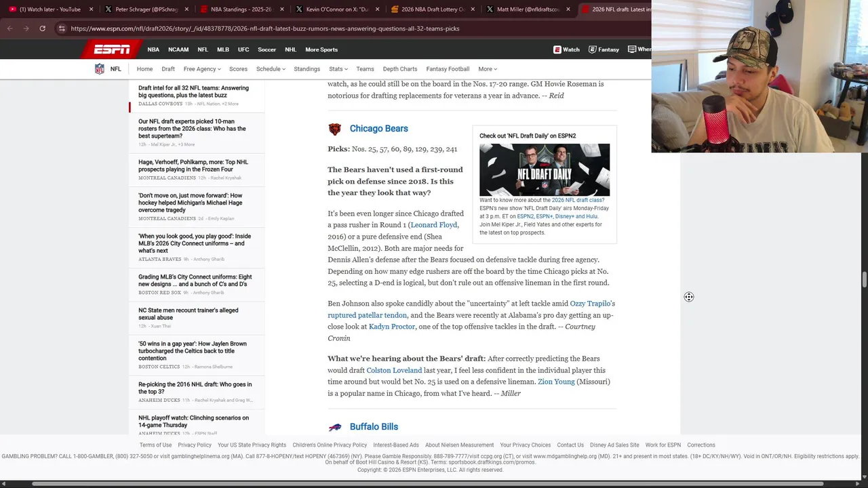
Task: Open UFC in ESPN top menu
Action: pos(243,49)
